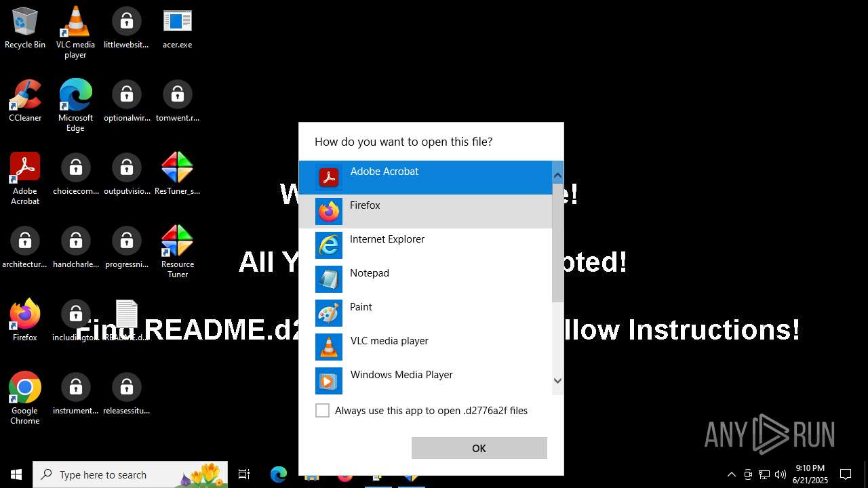
Task: Select VLC media player in the dialog list
Action: click(x=425, y=347)
